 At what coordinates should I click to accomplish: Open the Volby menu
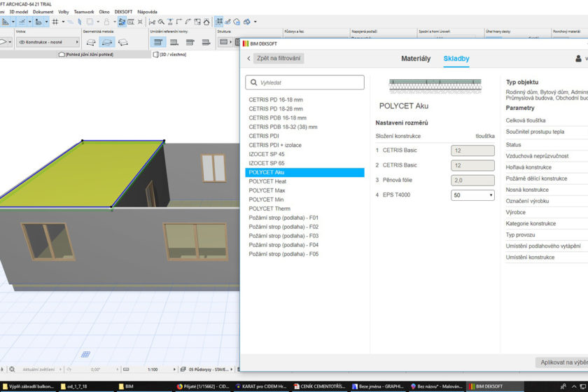(64, 12)
